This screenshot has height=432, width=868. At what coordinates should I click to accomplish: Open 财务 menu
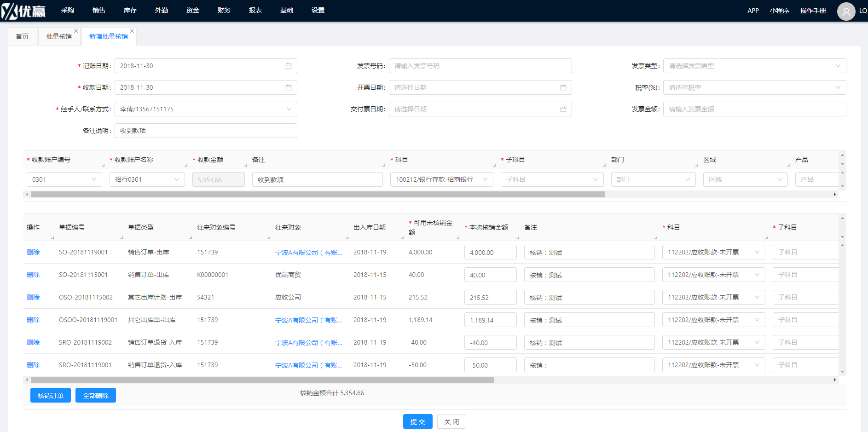pyautogui.click(x=224, y=10)
